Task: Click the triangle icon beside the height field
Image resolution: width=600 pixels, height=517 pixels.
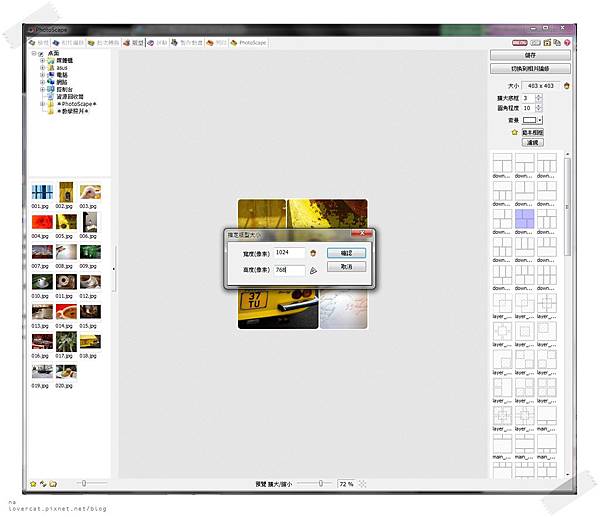Action: [313, 271]
